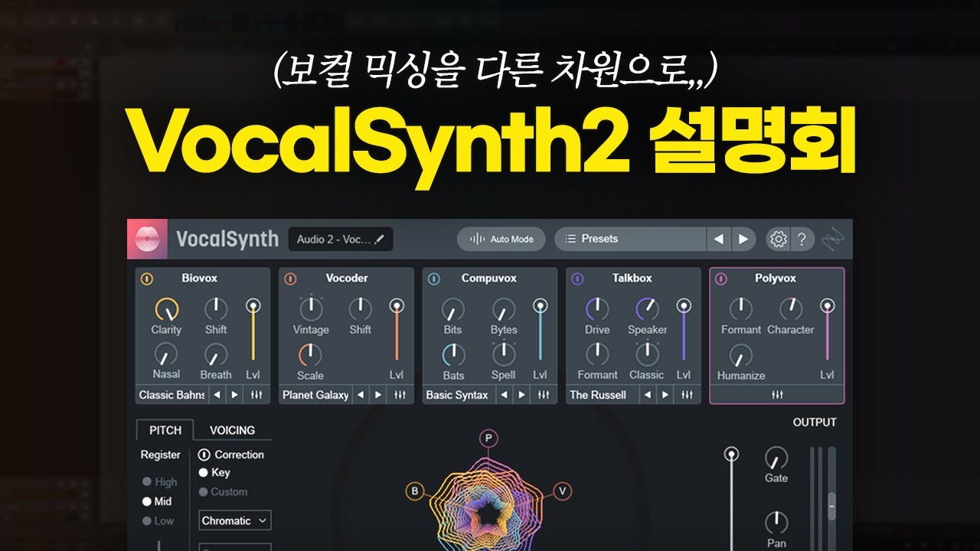
Task: Open Polyvox advanced mixer settings
Action: [x=777, y=395]
